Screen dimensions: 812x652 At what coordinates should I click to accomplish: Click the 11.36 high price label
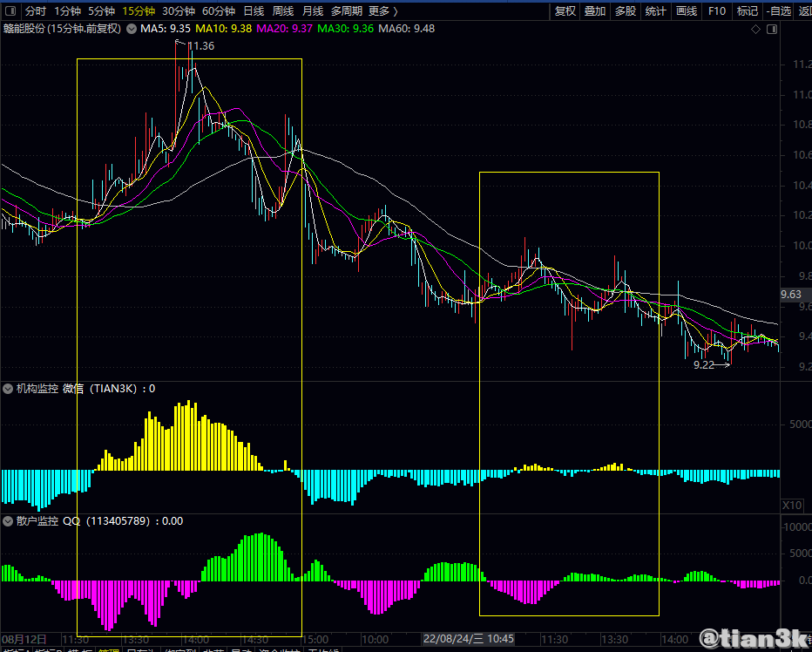click(200, 46)
